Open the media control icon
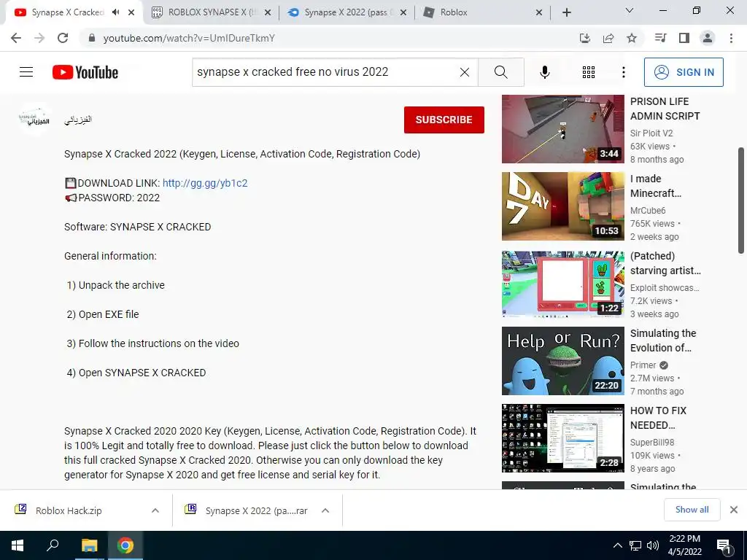The width and height of the screenshot is (747, 560). point(660,38)
